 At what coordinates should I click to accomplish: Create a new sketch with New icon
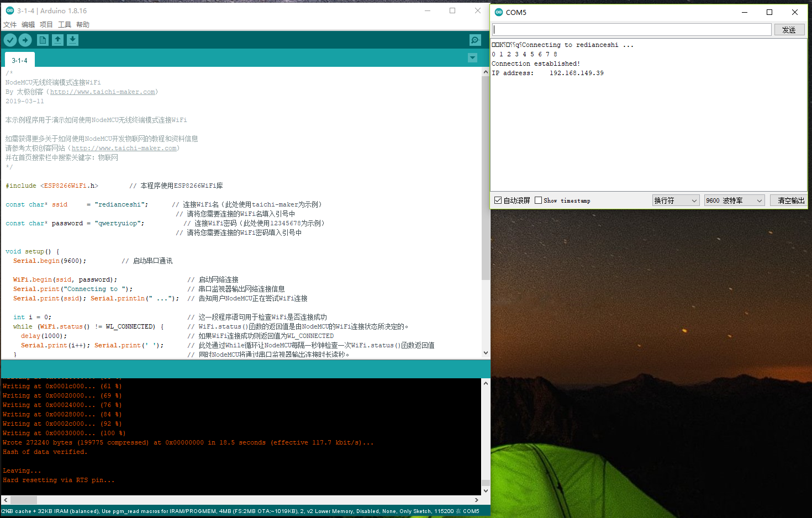(43, 40)
